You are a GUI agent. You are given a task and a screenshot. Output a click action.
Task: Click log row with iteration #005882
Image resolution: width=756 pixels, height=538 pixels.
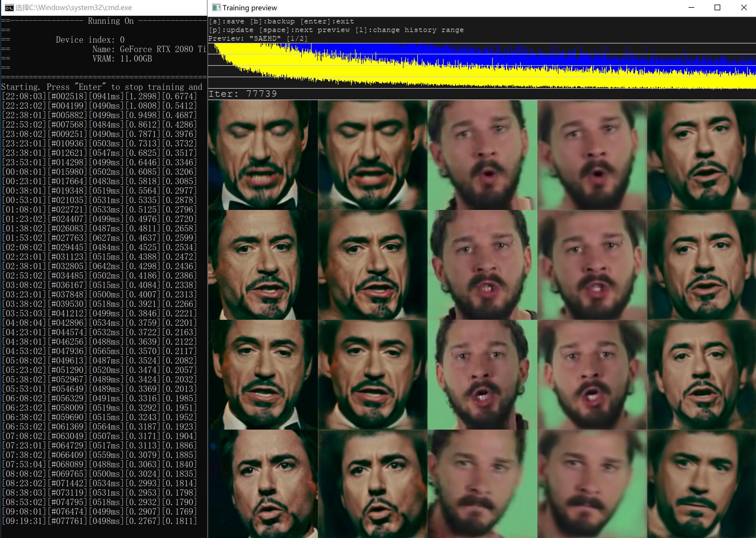point(99,115)
